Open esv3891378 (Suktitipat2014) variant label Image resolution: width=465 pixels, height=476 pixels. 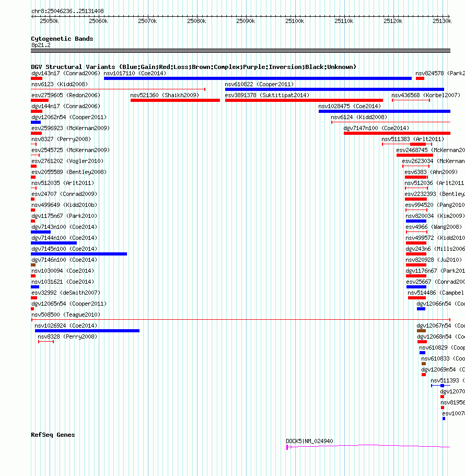267,95
